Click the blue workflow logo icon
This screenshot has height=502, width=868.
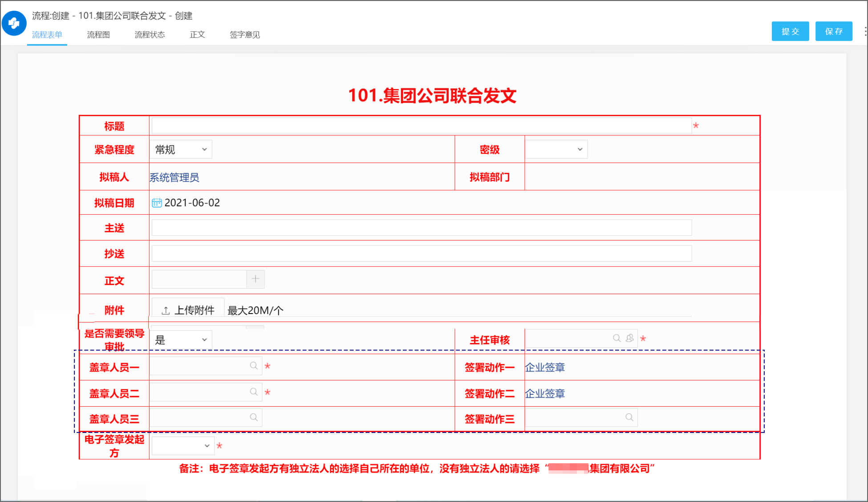coord(14,23)
